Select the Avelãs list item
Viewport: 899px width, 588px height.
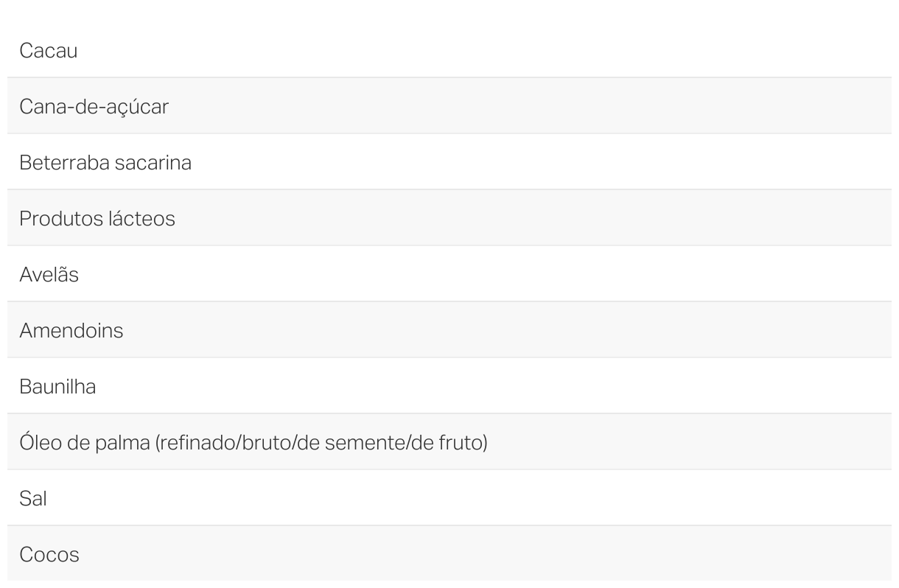click(x=450, y=274)
